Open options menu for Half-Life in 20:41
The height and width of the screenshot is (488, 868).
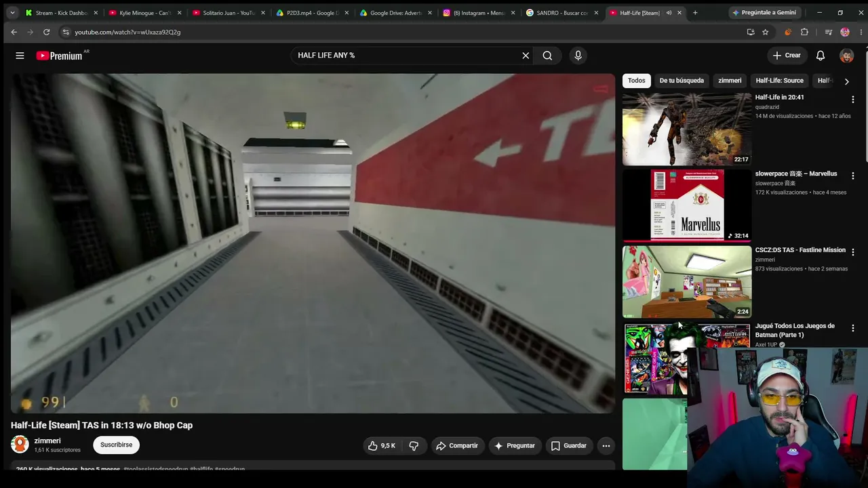(852, 100)
